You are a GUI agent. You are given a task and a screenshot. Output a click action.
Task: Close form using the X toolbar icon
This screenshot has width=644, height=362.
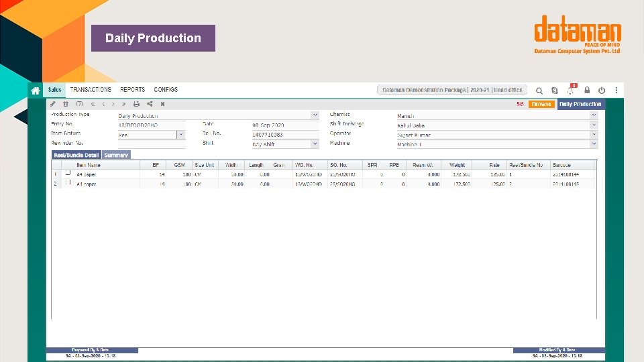click(162, 105)
